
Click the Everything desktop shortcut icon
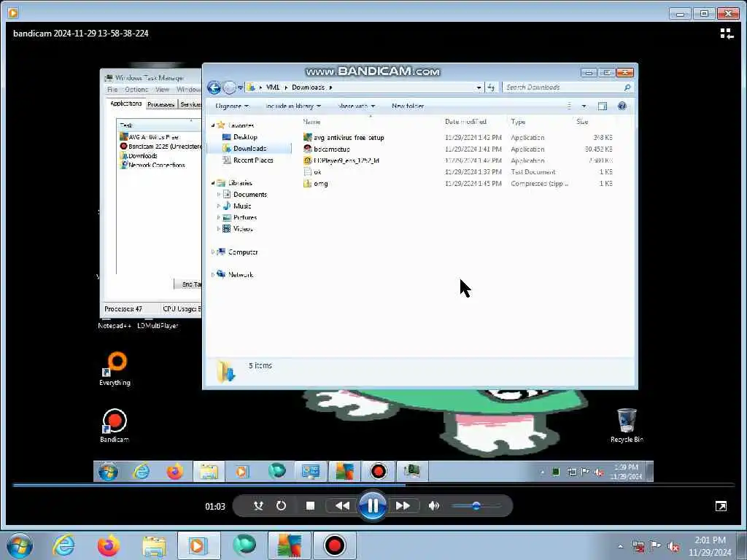[x=115, y=368]
